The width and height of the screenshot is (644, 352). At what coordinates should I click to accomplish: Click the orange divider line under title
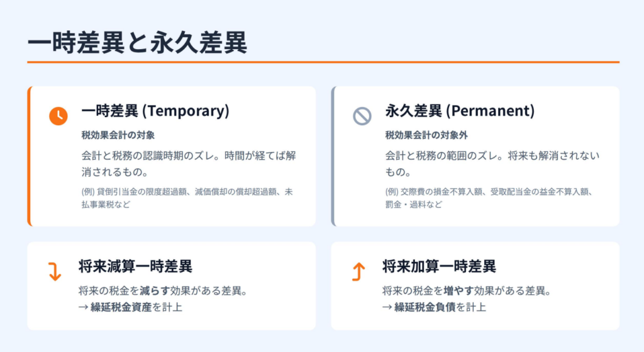coord(323,62)
